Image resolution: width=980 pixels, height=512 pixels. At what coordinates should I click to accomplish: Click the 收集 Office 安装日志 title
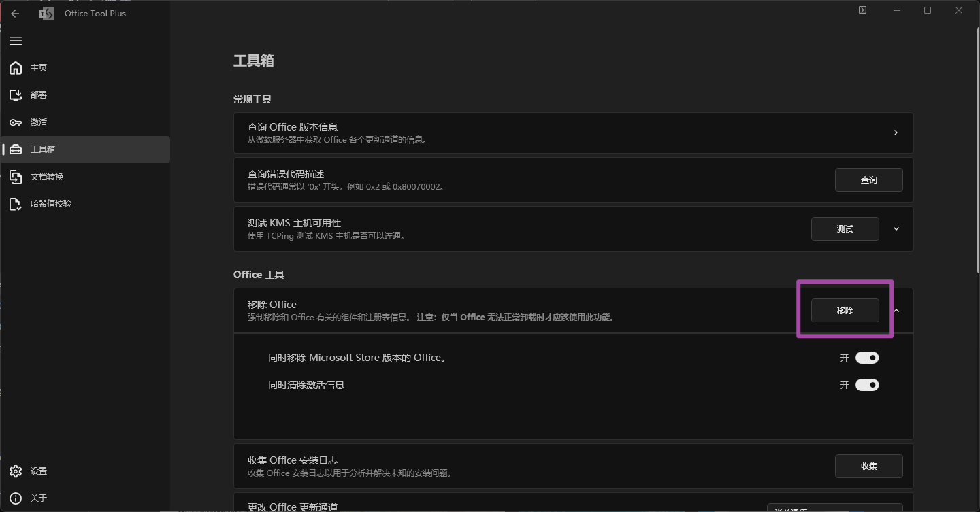293,460
